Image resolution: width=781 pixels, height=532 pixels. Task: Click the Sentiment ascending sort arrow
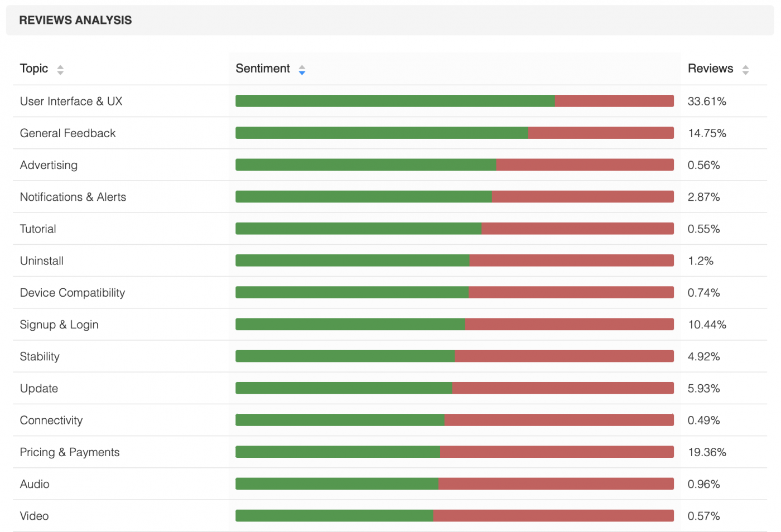click(x=302, y=67)
